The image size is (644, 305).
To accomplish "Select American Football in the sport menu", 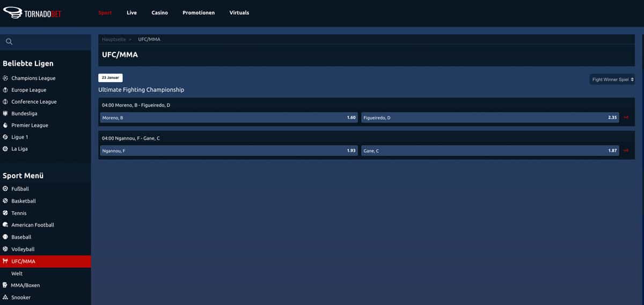I will coord(33,225).
